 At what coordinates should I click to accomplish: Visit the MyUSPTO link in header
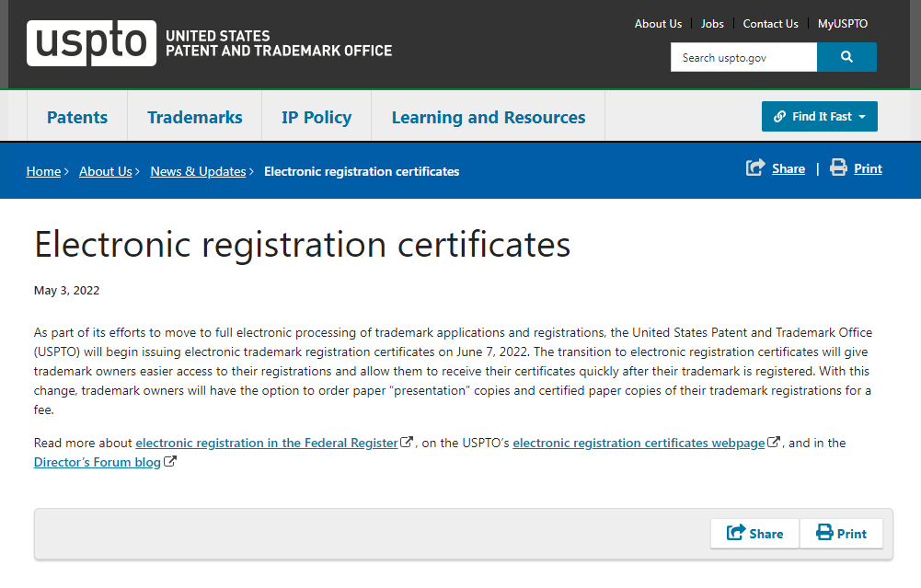click(842, 24)
